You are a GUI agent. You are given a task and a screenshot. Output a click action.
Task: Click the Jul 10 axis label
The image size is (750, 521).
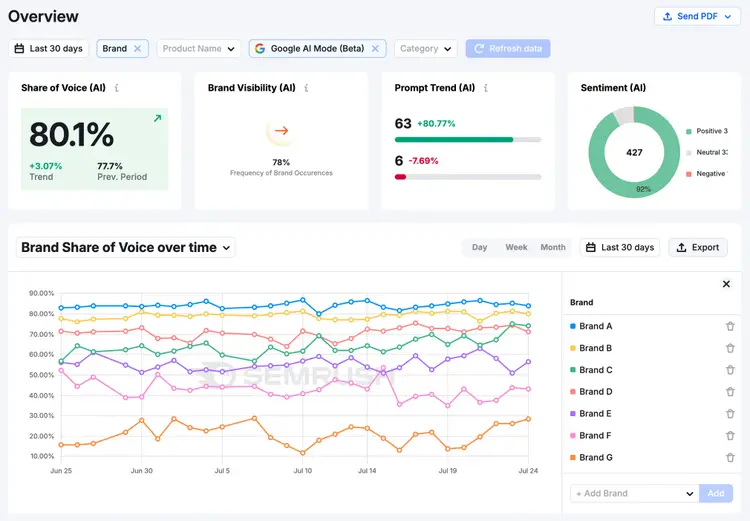click(302, 471)
